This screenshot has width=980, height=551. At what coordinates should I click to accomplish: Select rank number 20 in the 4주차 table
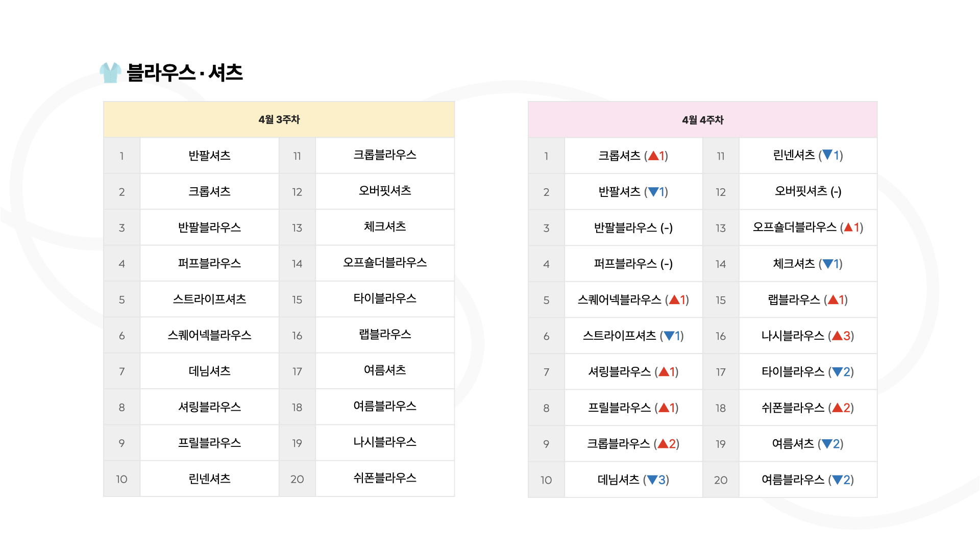(721, 480)
